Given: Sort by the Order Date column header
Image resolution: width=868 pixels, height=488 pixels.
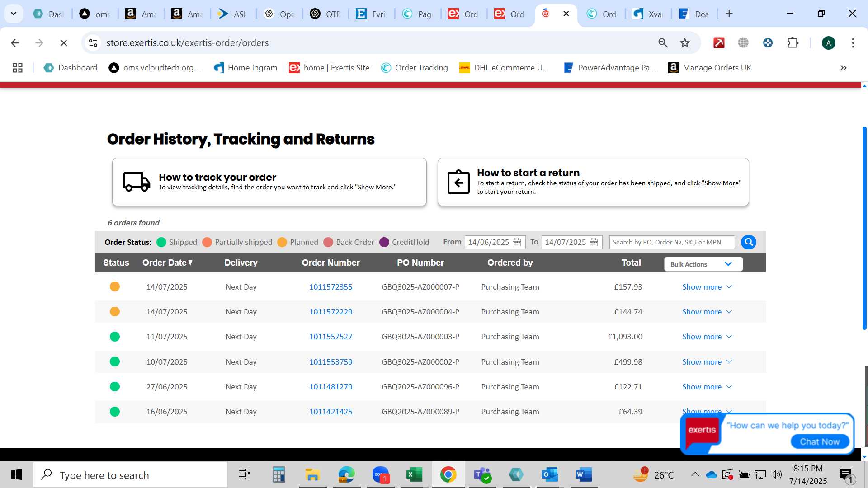Looking at the screenshot, I should coord(168,263).
